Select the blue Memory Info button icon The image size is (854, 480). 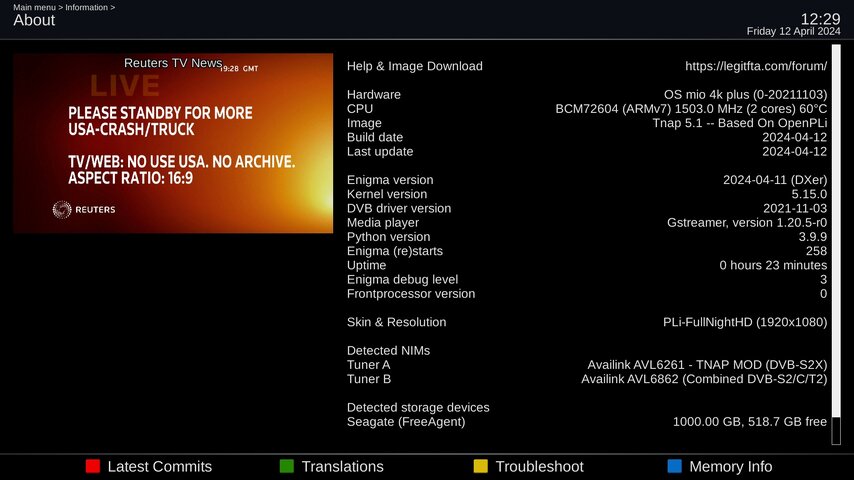674,466
